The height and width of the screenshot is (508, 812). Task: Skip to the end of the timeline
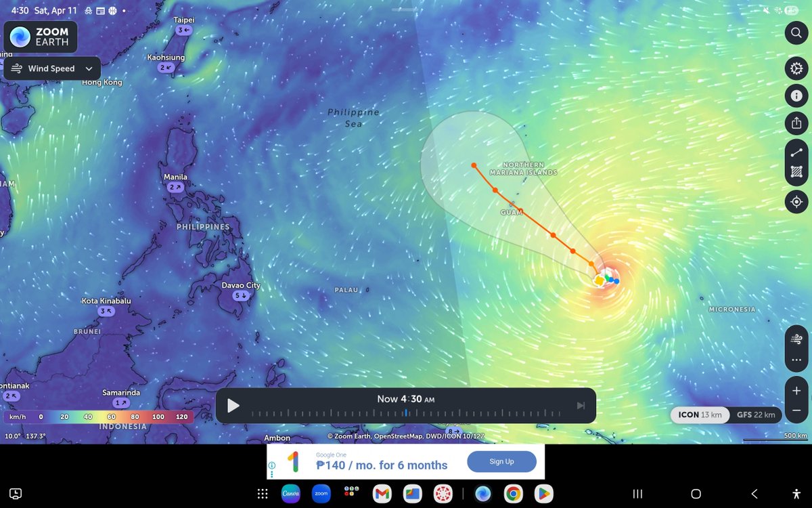[581, 406]
